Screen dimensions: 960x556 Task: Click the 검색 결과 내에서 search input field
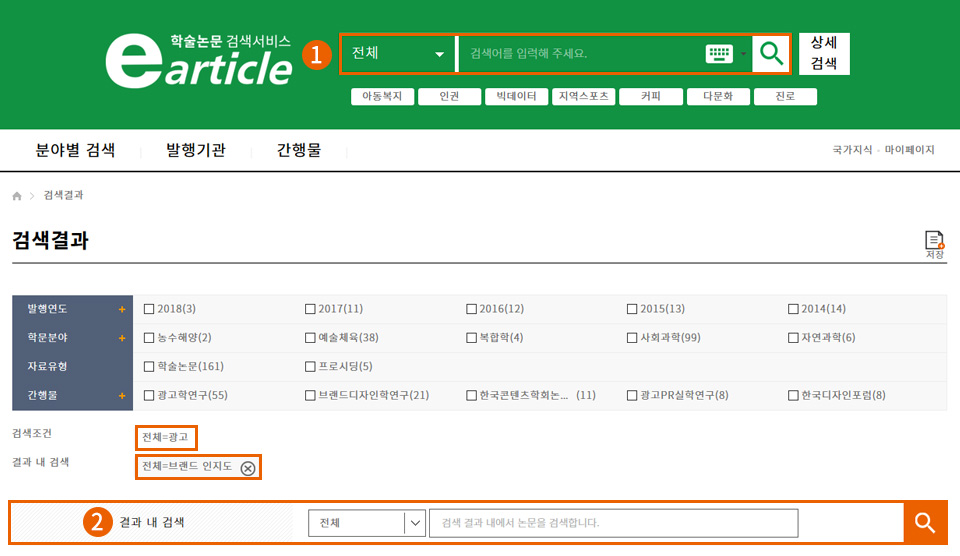click(613, 523)
